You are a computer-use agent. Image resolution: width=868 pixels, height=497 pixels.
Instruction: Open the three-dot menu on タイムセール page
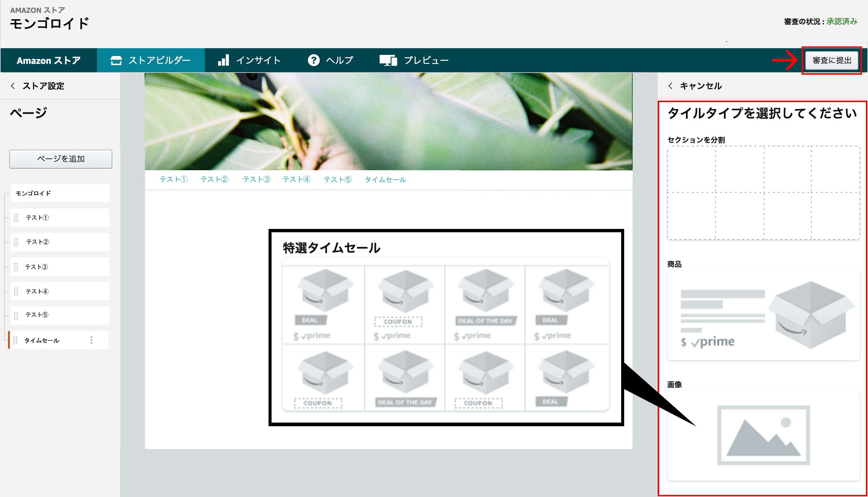(91, 340)
